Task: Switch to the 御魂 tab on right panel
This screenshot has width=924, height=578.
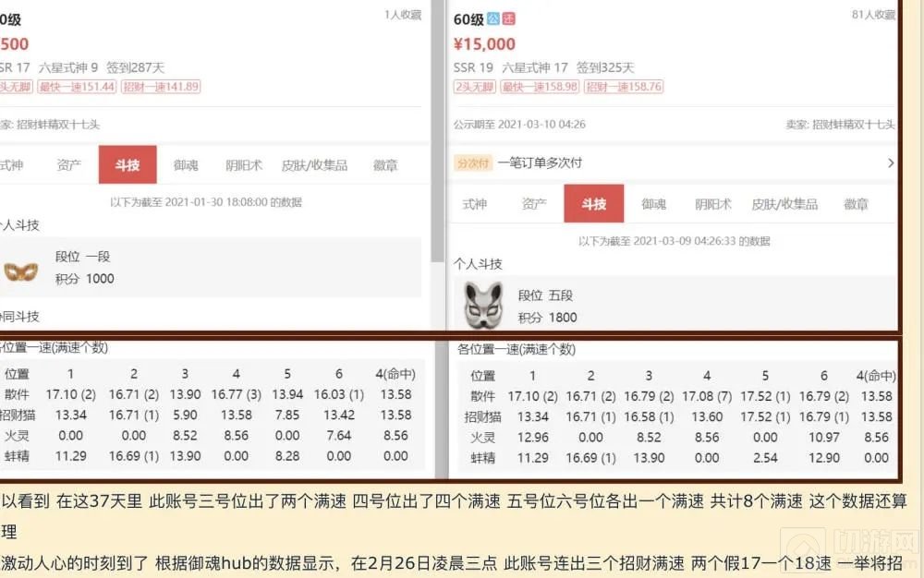Action: (653, 203)
